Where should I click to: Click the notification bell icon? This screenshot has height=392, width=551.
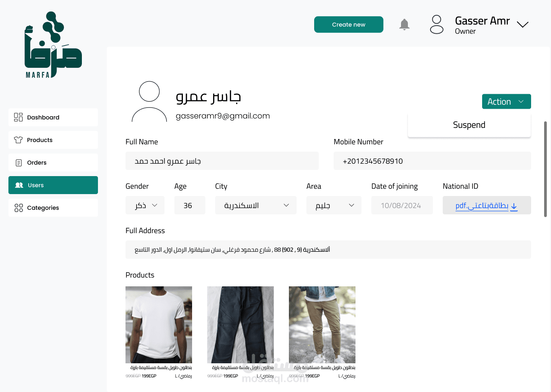404,24
